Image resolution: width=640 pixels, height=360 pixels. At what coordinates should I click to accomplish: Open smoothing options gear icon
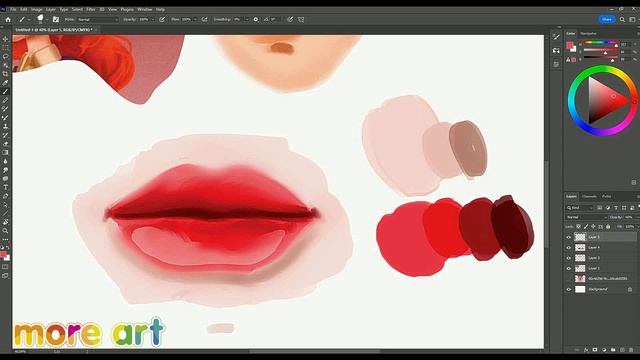coord(256,19)
